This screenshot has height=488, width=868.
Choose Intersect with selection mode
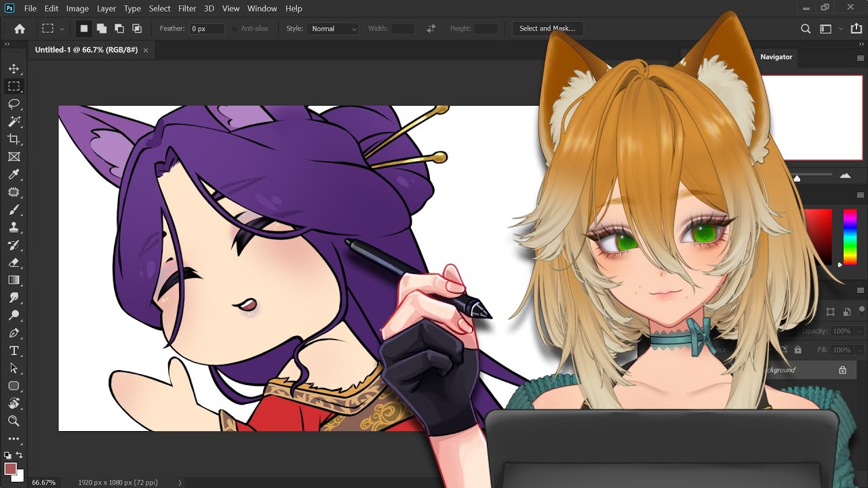click(137, 28)
